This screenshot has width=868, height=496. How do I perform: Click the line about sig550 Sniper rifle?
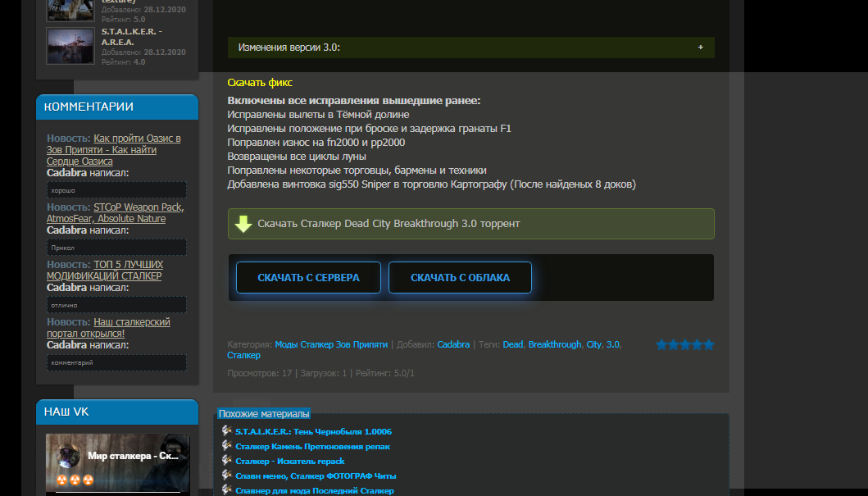click(432, 184)
